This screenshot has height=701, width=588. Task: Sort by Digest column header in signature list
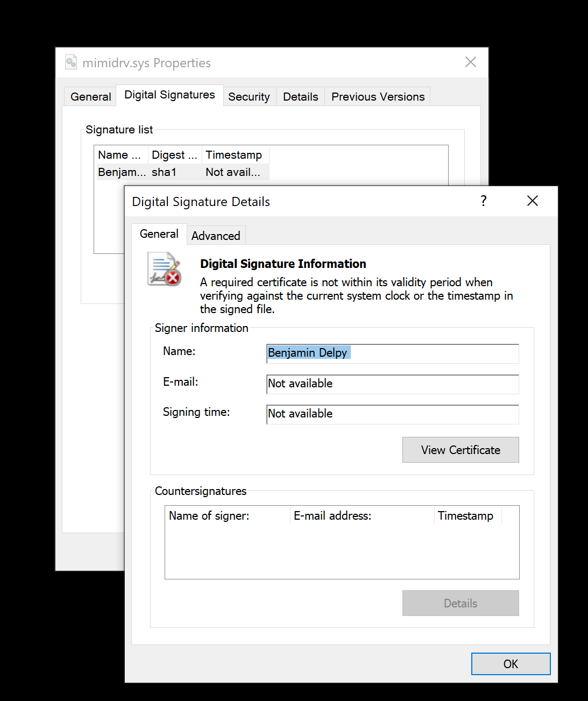tap(174, 155)
